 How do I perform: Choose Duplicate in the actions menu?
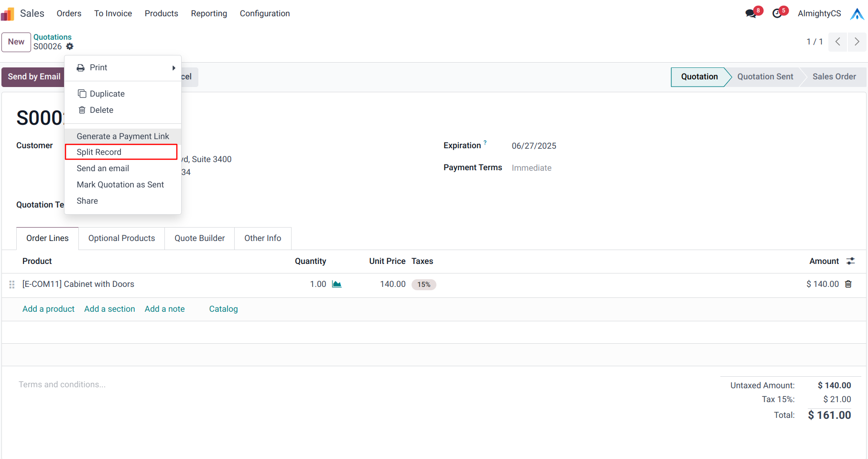(107, 94)
